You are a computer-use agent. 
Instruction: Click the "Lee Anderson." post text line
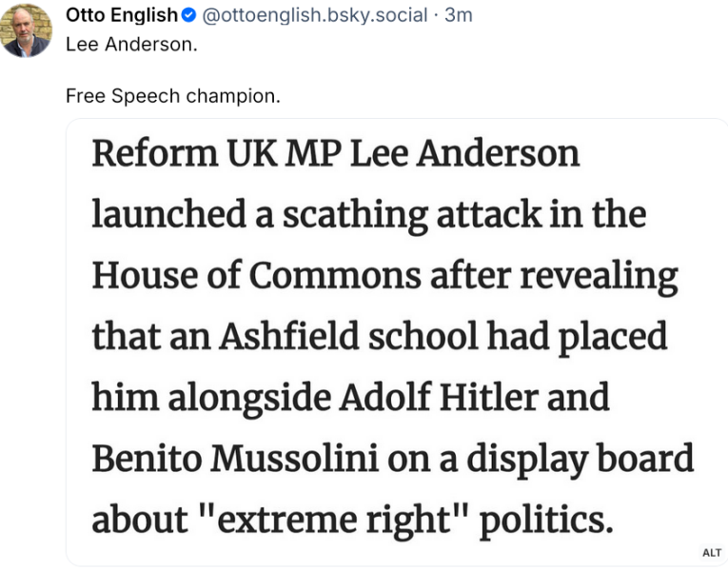131,45
